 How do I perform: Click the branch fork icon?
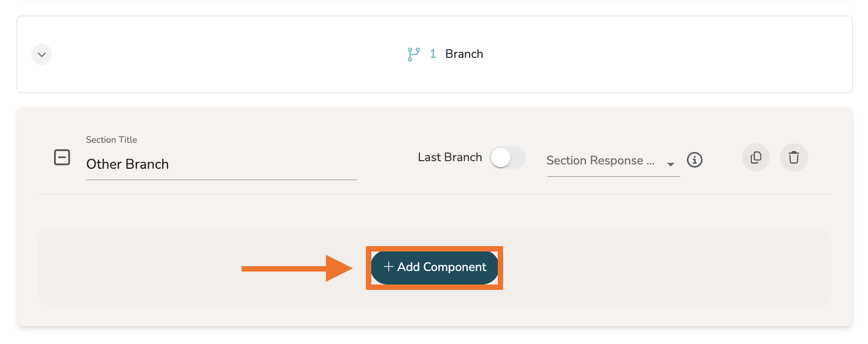coord(413,54)
